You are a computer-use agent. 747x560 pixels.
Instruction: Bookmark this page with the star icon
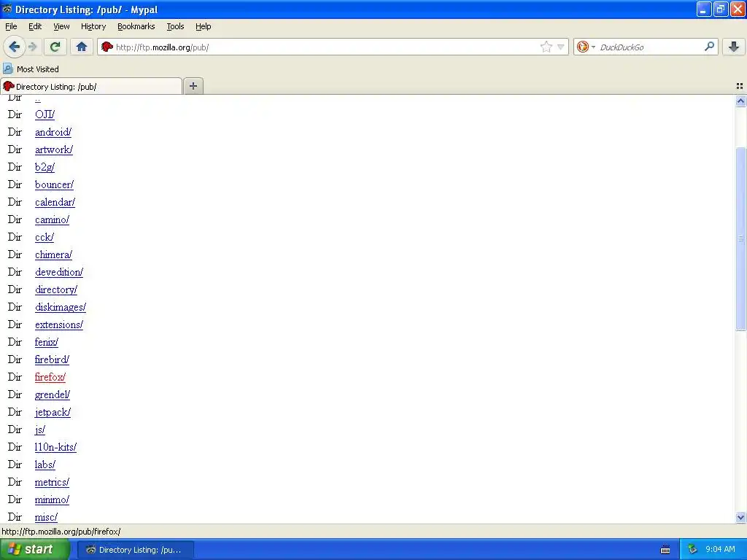click(x=546, y=47)
